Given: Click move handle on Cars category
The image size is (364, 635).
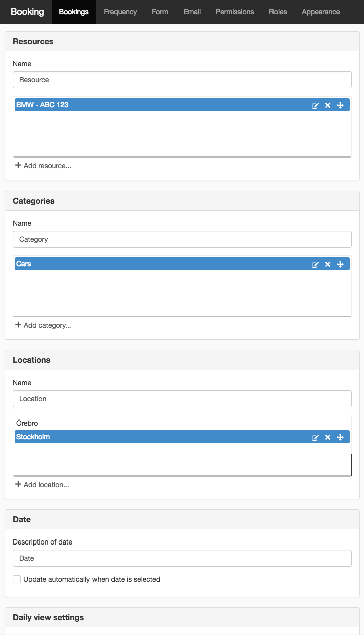Looking at the screenshot, I should [340, 264].
